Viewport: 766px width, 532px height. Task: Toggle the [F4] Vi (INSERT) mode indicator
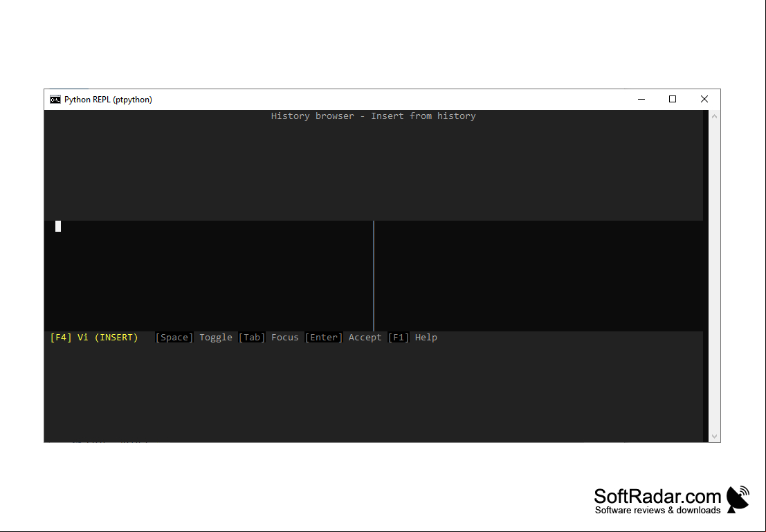pos(94,338)
